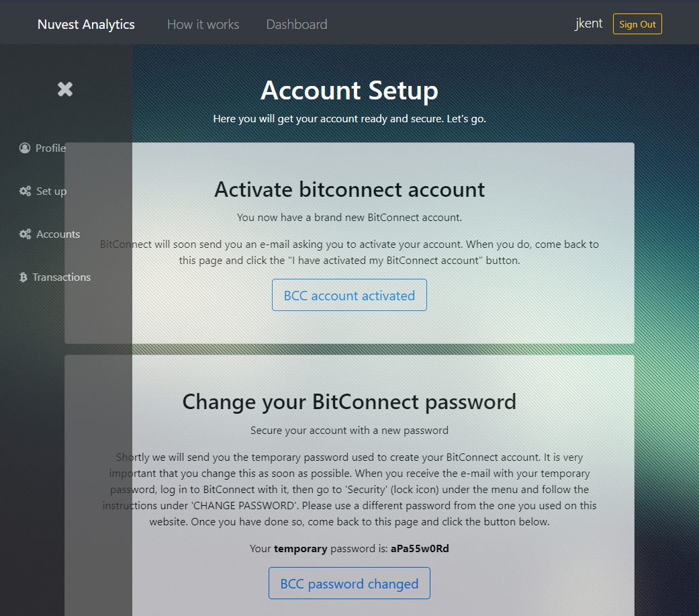
Task: Go to the Accounts sidebar label
Action: coord(58,234)
